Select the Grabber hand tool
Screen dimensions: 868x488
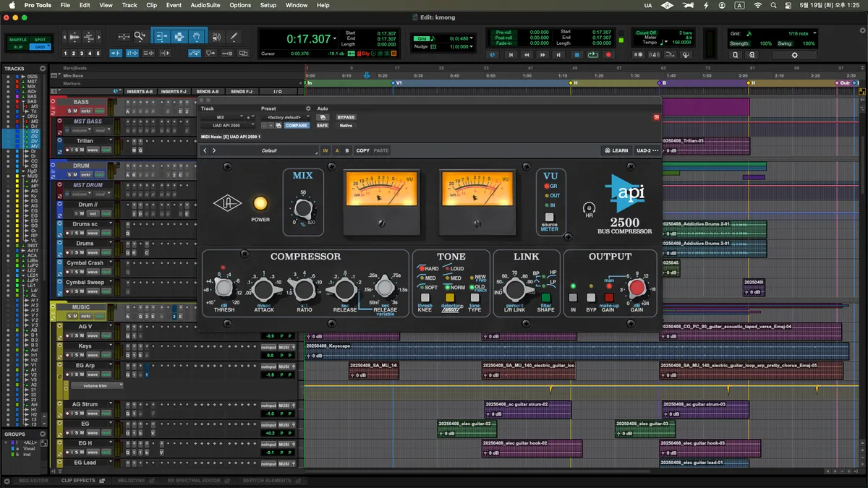click(195, 37)
